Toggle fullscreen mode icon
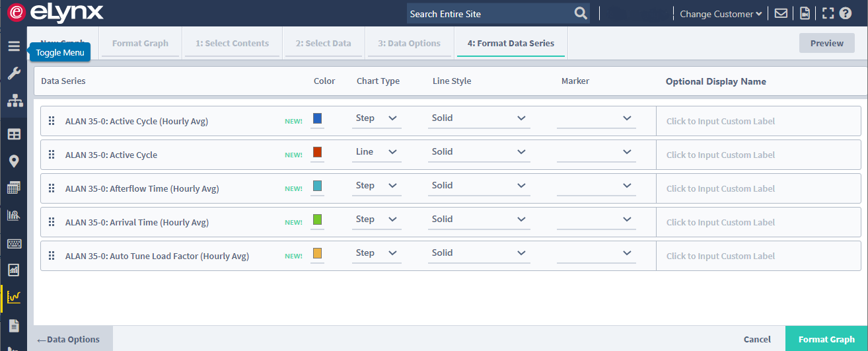 pos(828,13)
